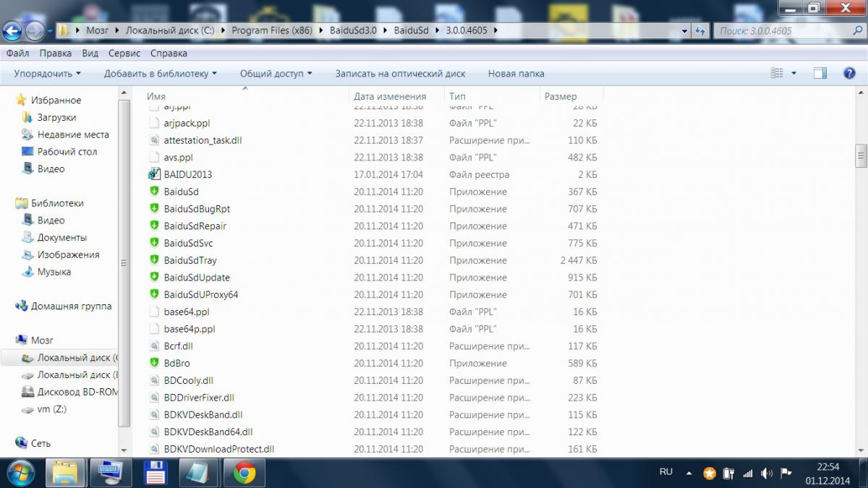
Task: Click the BaiduSd green shield icon
Action: 153,192
